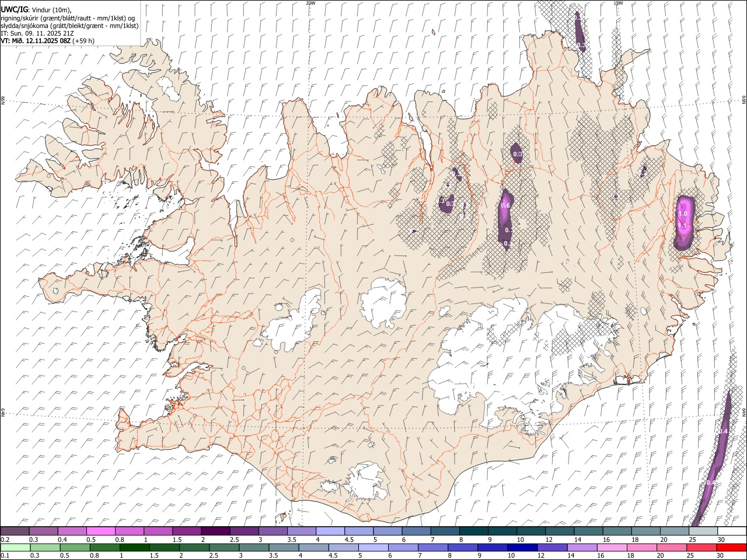This screenshot has height=560, width=747.
Task: Click the 0.4 tick label on purple scale
Action: point(62,540)
